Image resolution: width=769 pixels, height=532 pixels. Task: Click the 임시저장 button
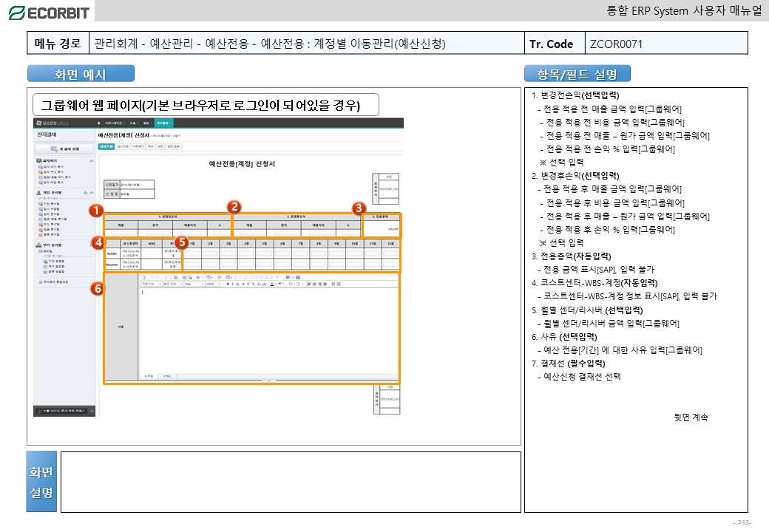pyautogui.click(x=123, y=146)
